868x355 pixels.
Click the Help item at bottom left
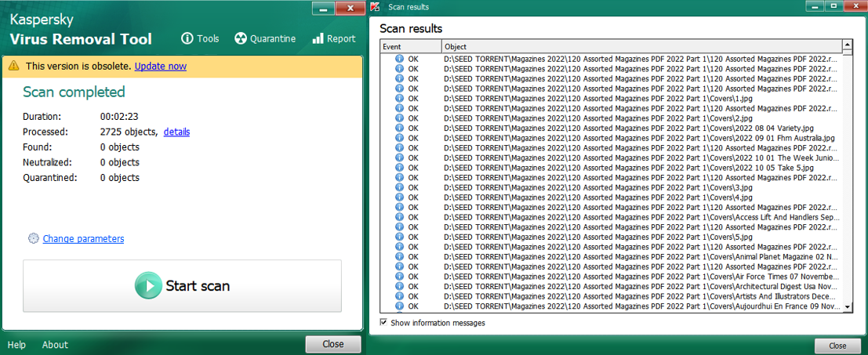16,345
